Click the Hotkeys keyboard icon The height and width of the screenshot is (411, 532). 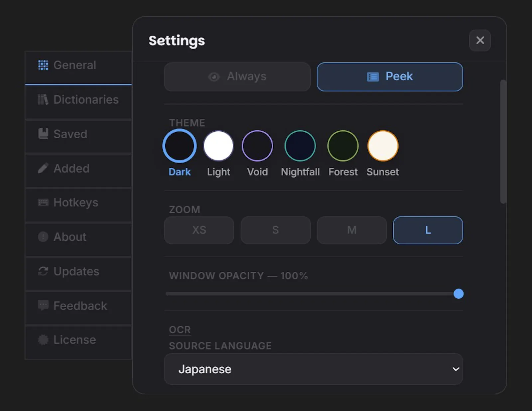(43, 203)
